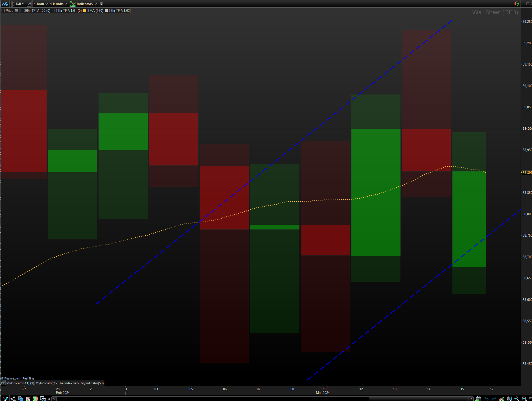Enable the 36hr TF V1.01 checkbox
The image size is (532, 401).
tap(53, 10)
